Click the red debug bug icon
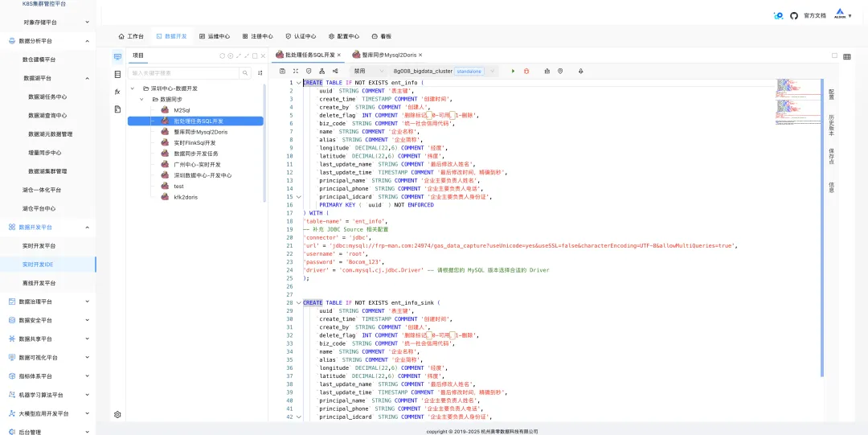This screenshot has height=435, width=868. 526,71
